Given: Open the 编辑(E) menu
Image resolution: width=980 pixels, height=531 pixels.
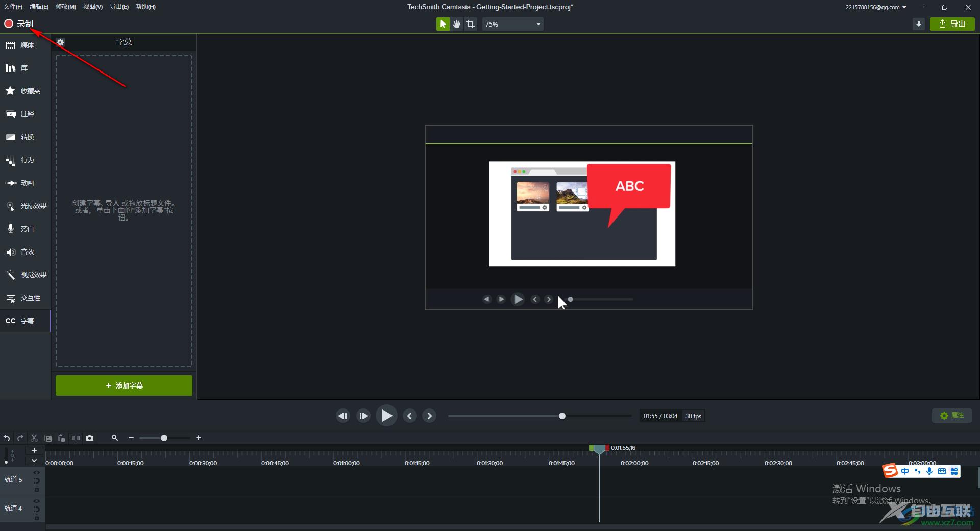Looking at the screenshot, I should (39, 7).
